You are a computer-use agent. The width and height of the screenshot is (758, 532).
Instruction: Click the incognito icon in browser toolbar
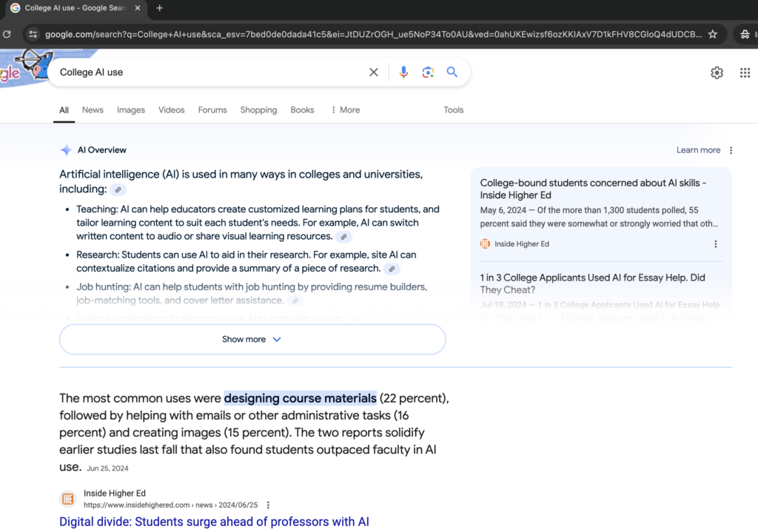tap(745, 34)
